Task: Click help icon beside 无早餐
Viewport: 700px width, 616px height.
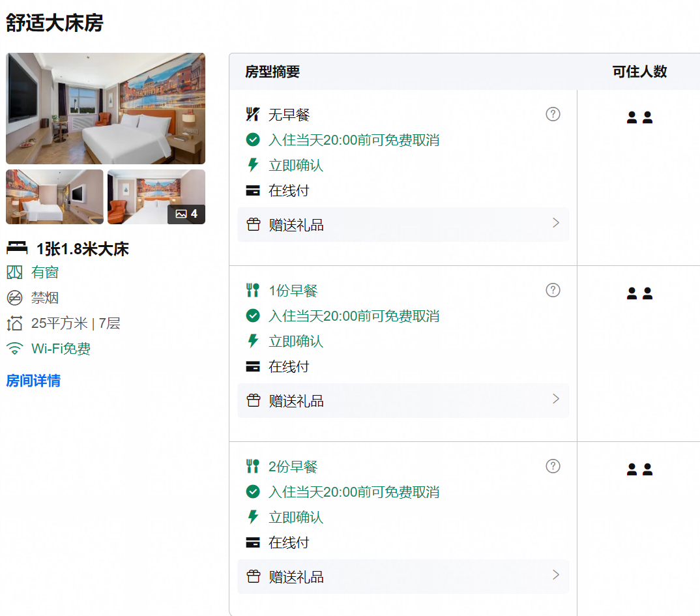Action: (x=553, y=114)
